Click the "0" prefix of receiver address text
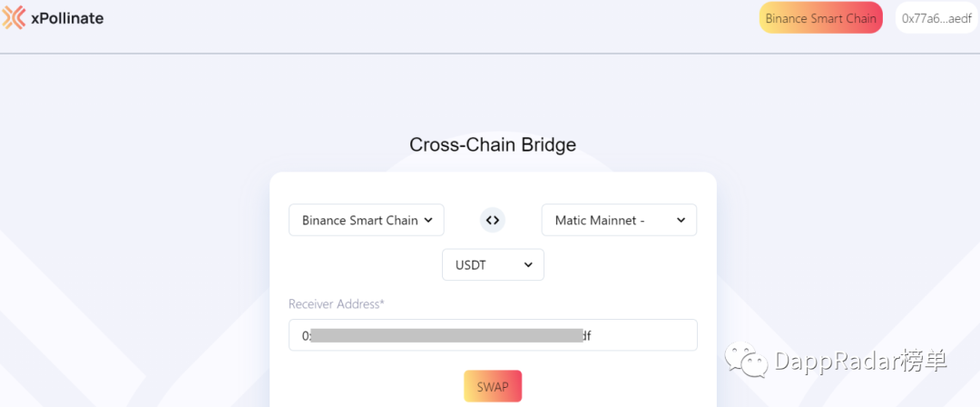980x407 pixels. tap(306, 335)
